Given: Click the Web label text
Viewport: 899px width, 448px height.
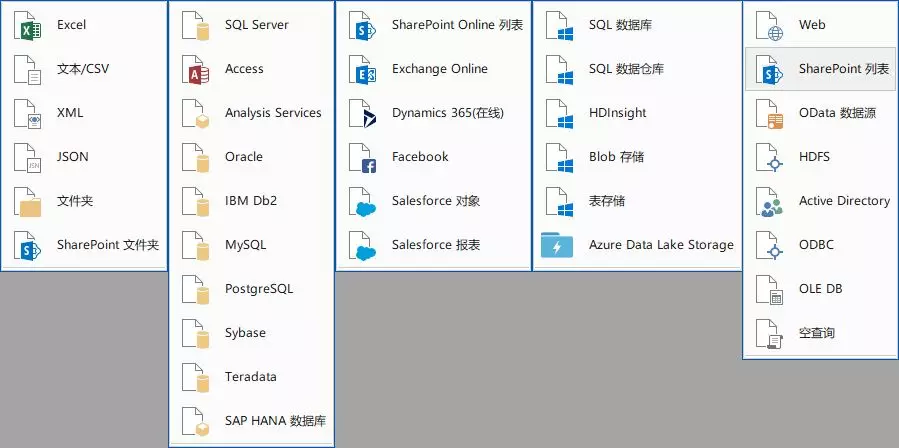Looking at the screenshot, I should point(812,25).
